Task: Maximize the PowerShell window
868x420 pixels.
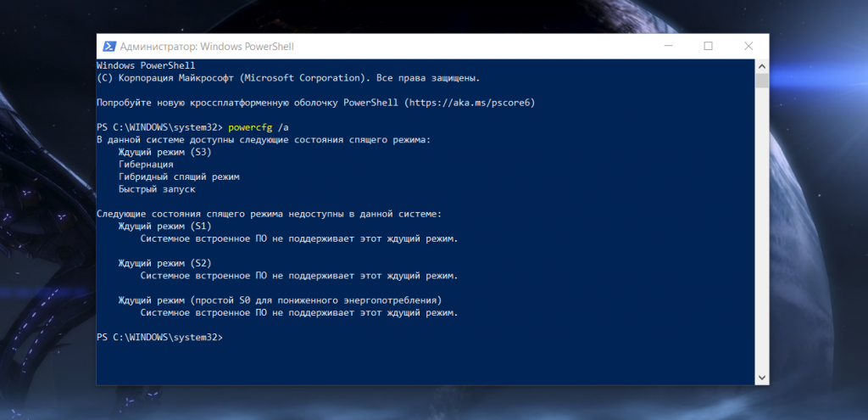Action: pos(708,47)
